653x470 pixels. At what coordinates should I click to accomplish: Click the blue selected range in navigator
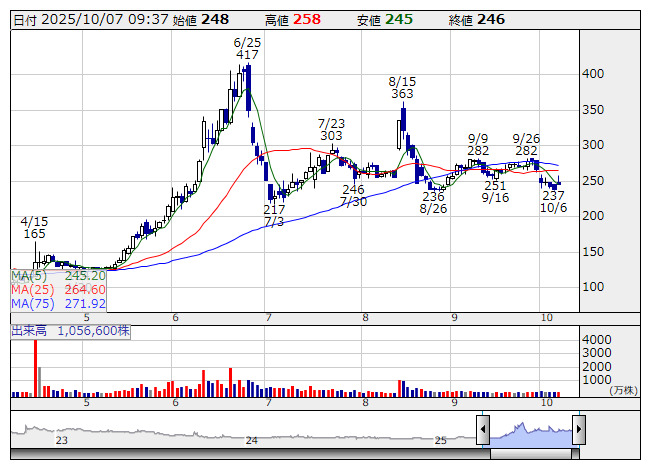[530, 431]
